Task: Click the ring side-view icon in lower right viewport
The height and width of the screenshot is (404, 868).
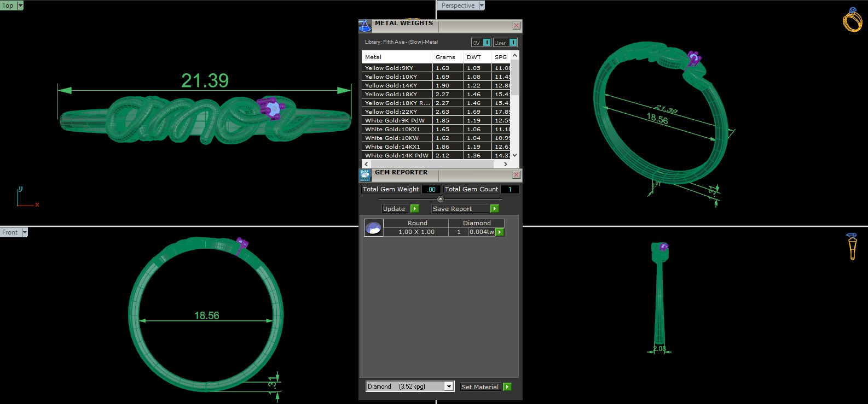Action: (x=852, y=247)
